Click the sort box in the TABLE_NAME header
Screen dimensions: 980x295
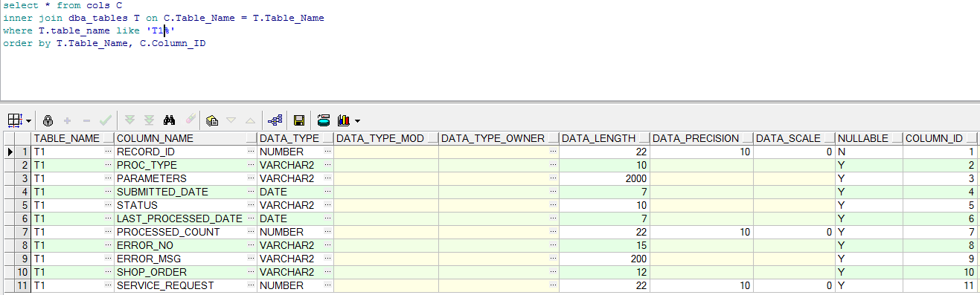pyautogui.click(x=108, y=138)
